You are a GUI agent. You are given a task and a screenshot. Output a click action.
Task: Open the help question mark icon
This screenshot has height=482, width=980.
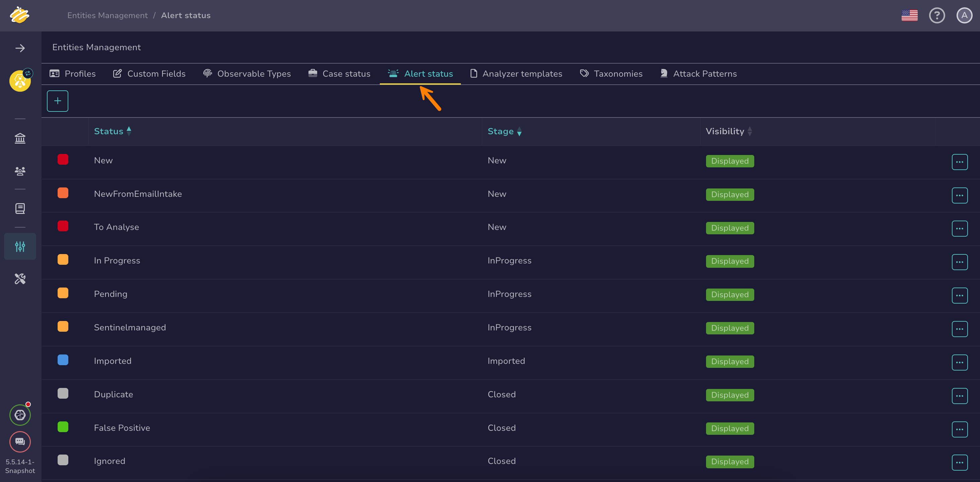(937, 16)
